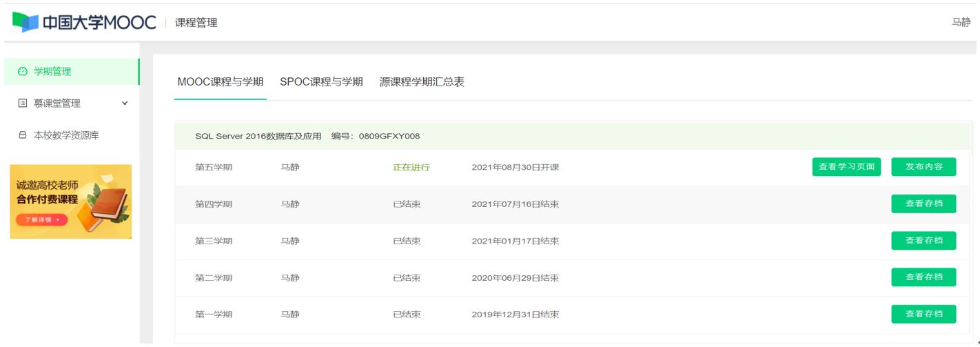Click the 本校教学资源库 archive icon
The height and width of the screenshot is (347, 980).
(x=22, y=135)
